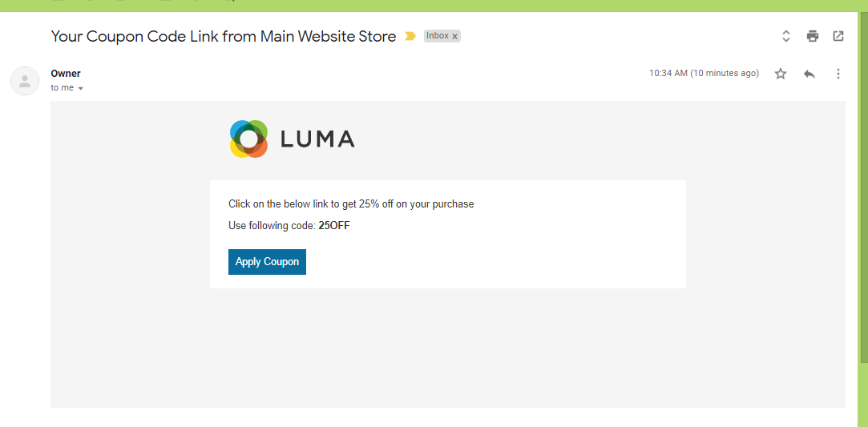
Task: Click the LUMA logo emblem
Action: pos(248,139)
